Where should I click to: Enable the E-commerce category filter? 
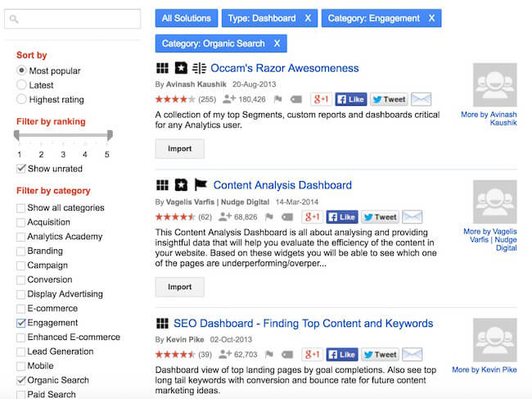point(20,309)
